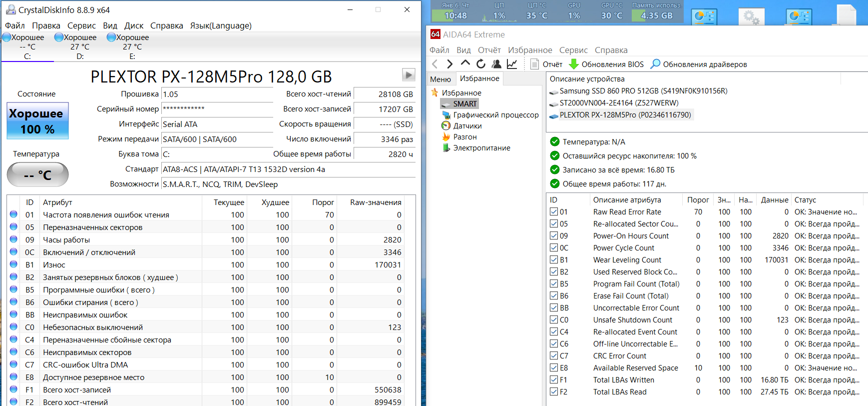Open the blank document desktop icon
The height and width of the screenshot is (406, 868).
coord(846,14)
